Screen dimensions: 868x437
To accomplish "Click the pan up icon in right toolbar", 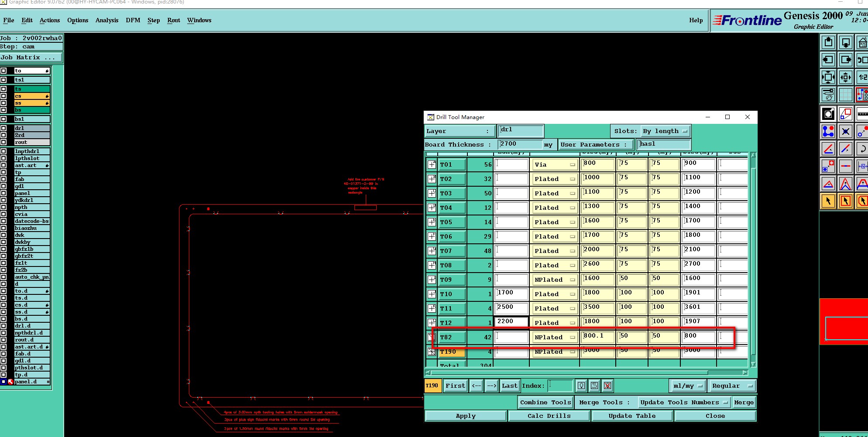I will [828, 42].
